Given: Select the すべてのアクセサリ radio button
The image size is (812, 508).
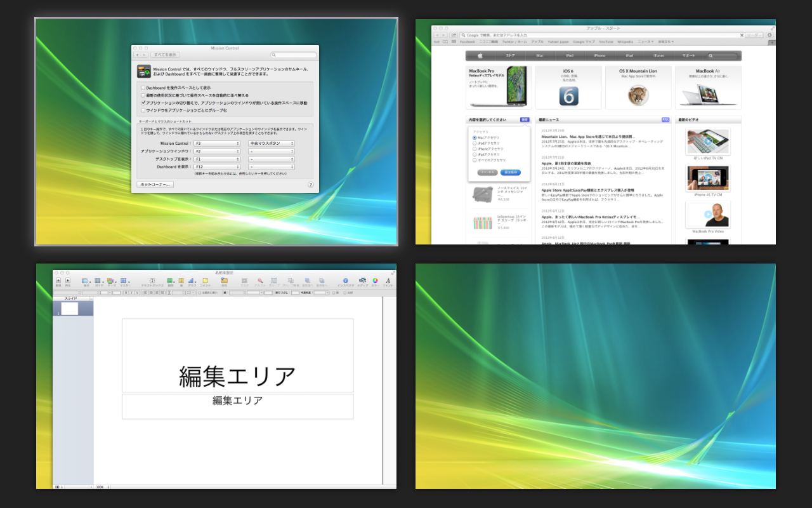Looking at the screenshot, I should tap(475, 160).
